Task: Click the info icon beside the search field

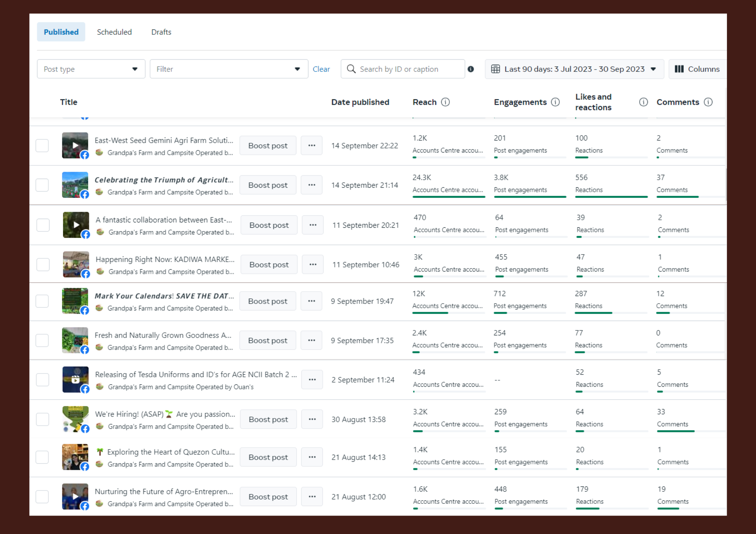Action: tap(471, 69)
